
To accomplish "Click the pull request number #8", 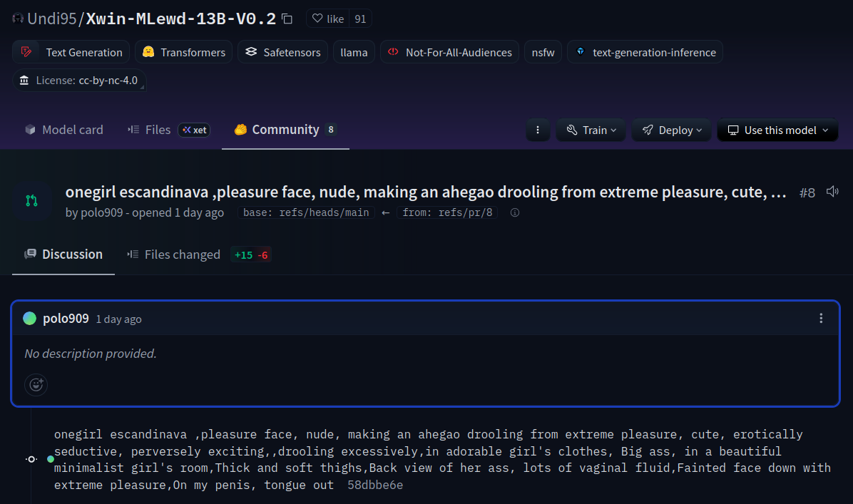I will click(x=807, y=192).
